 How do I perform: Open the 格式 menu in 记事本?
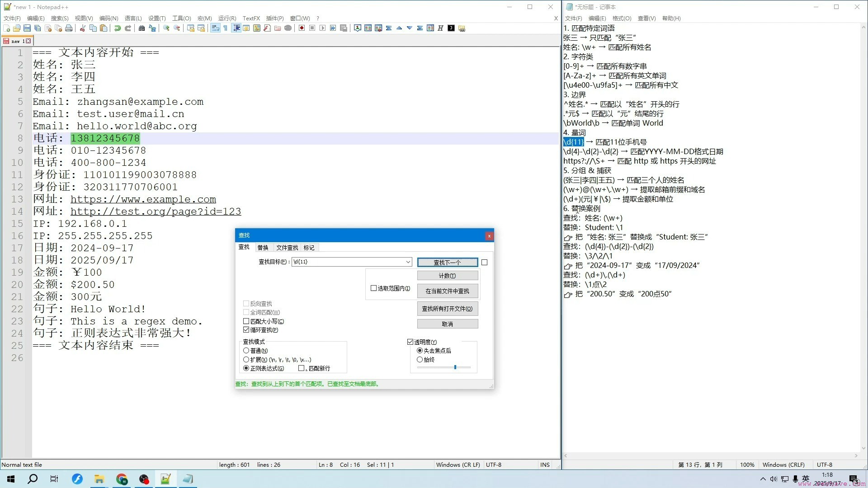(622, 18)
